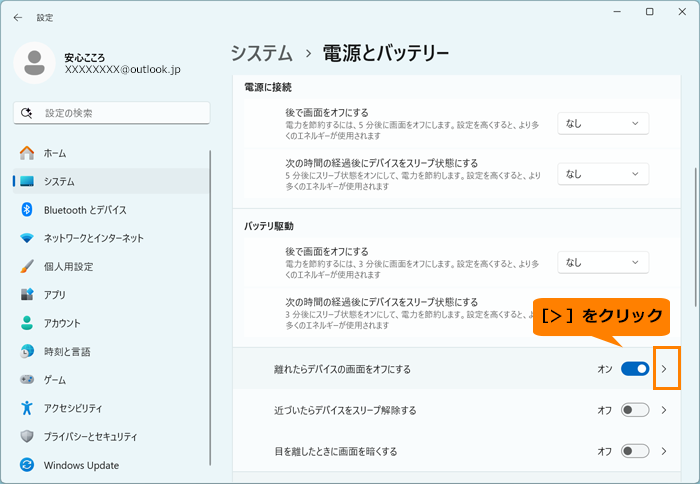The height and width of the screenshot is (484, 700).
Task: Click the search magnifier icon
Action: (x=26, y=113)
